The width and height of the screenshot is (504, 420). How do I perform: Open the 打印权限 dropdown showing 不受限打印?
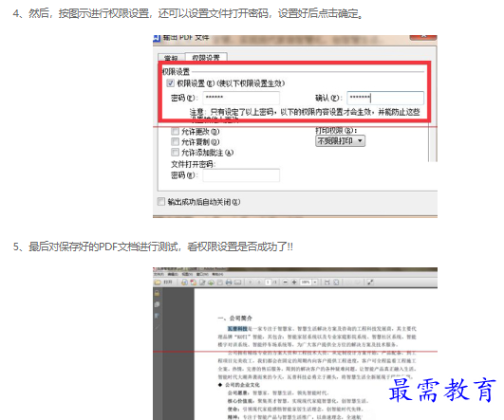click(341, 141)
